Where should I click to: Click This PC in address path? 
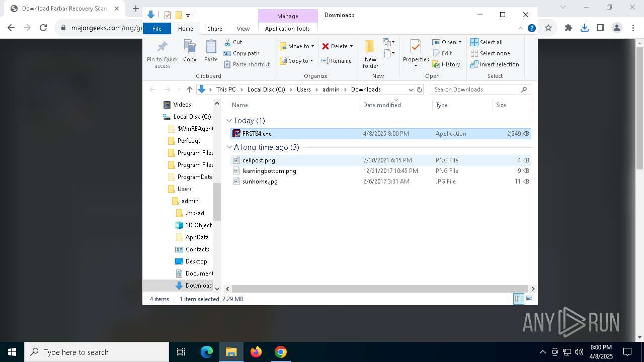click(226, 89)
